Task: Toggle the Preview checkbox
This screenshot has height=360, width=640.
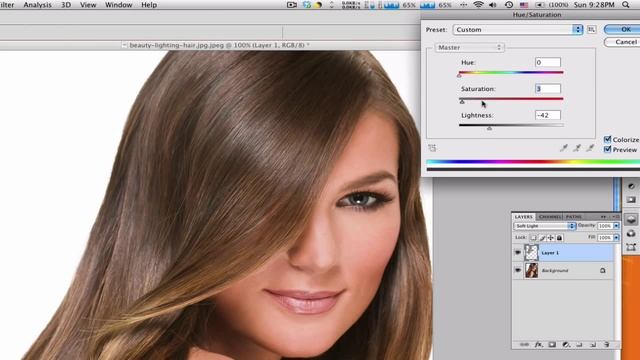Action: pos(607,149)
